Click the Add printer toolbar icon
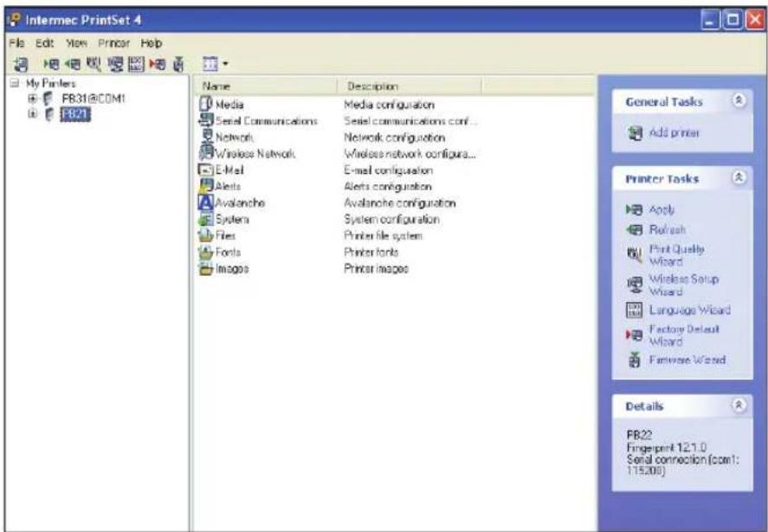The image size is (768, 532). 20,64
